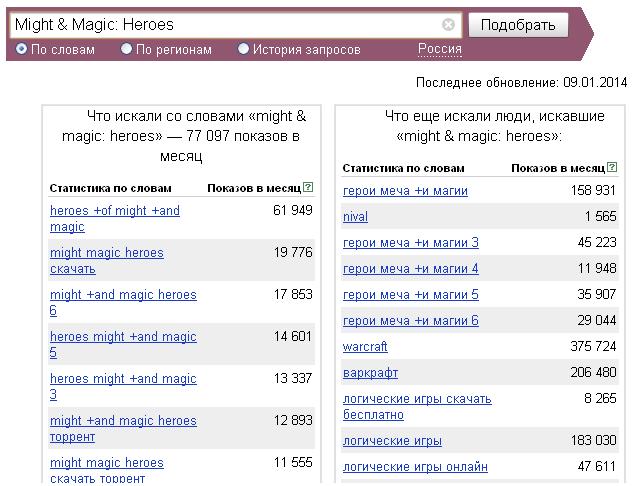Open the 'варкрафт' link

(370, 373)
